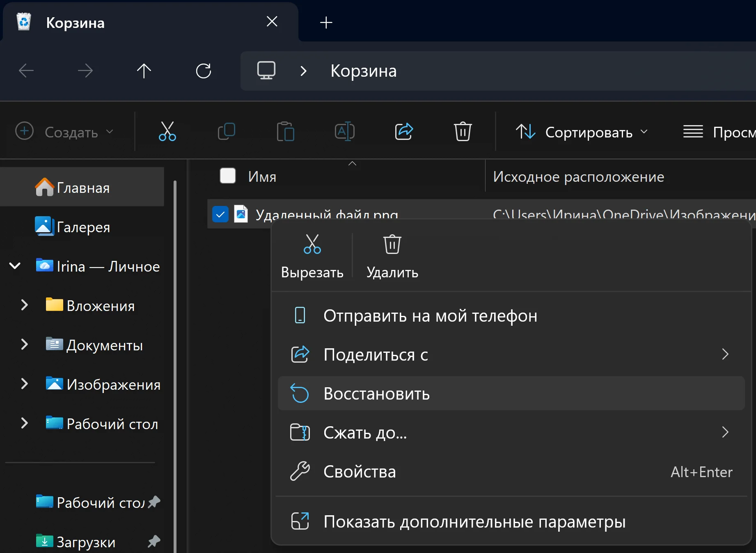Image resolution: width=756 pixels, height=553 pixels.
Task: Click the trash Delete icon in toolbar
Action: point(463,132)
